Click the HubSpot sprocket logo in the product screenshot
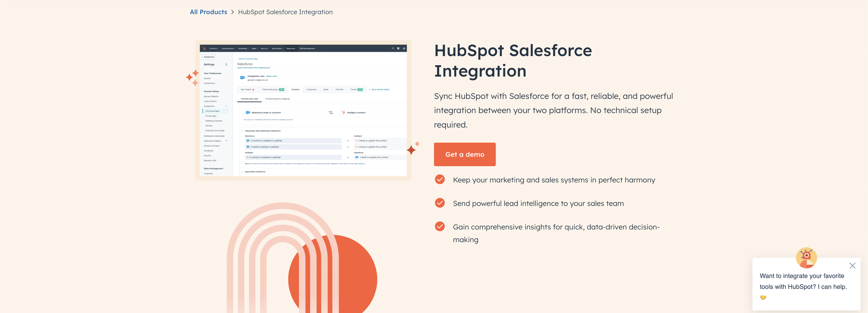 coord(204,49)
